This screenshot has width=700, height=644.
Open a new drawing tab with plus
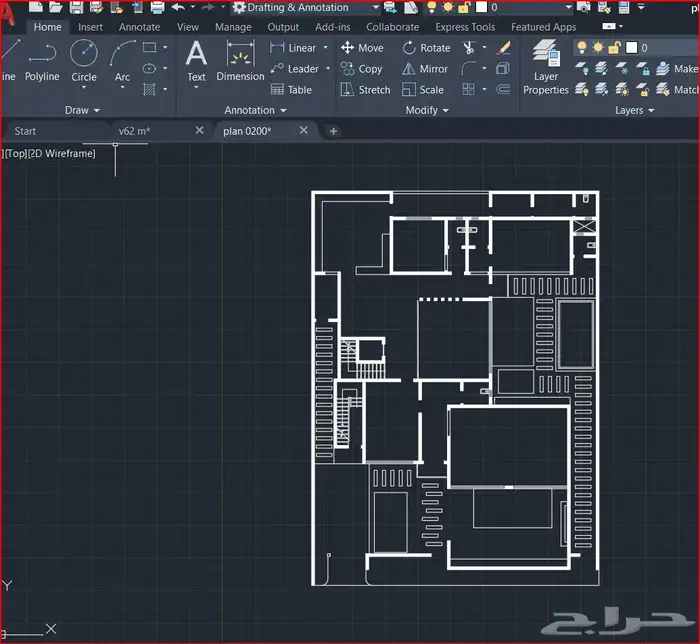click(333, 131)
